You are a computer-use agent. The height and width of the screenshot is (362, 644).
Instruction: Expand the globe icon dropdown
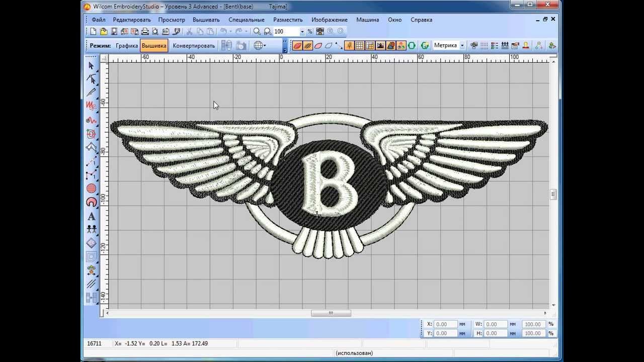click(x=264, y=45)
